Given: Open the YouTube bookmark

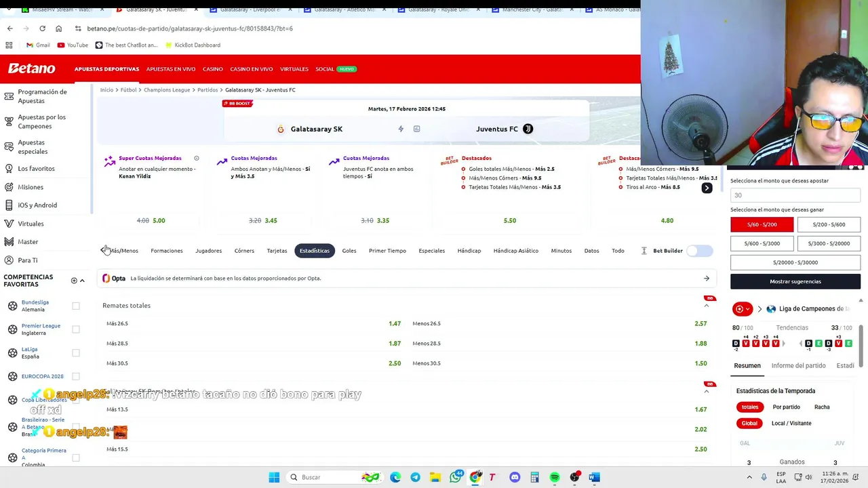Looking at the screenshot, I should pyautogui.click(x=73, y=45).
